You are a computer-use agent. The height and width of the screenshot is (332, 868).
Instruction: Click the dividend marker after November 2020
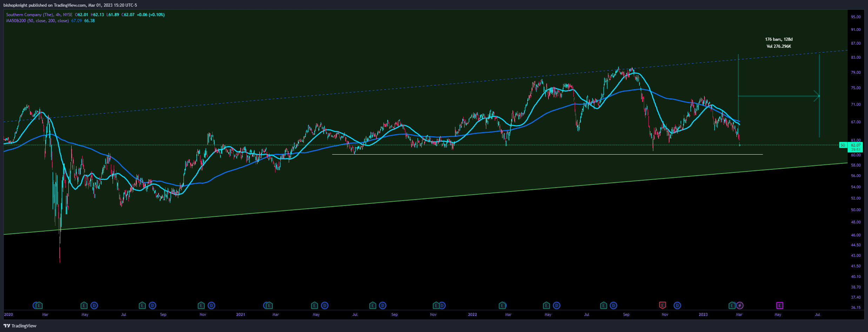click(x=212, y=306)
